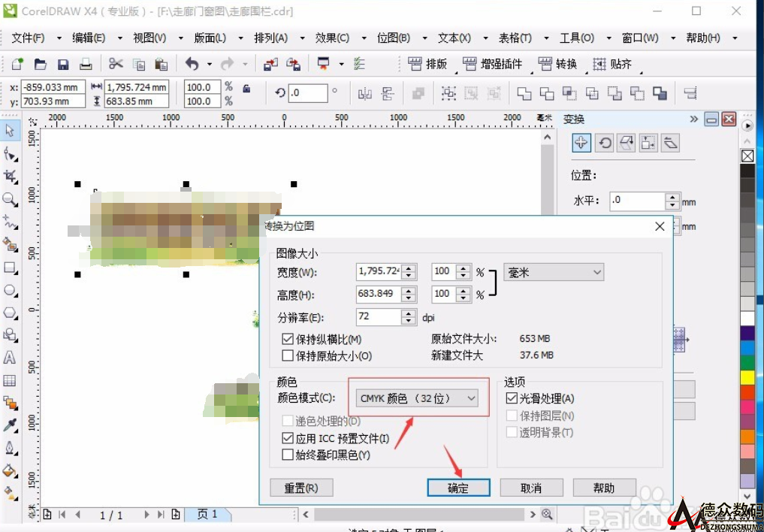Undo the last action
This screenshot has height=532, width=764.
pos(192,64)
